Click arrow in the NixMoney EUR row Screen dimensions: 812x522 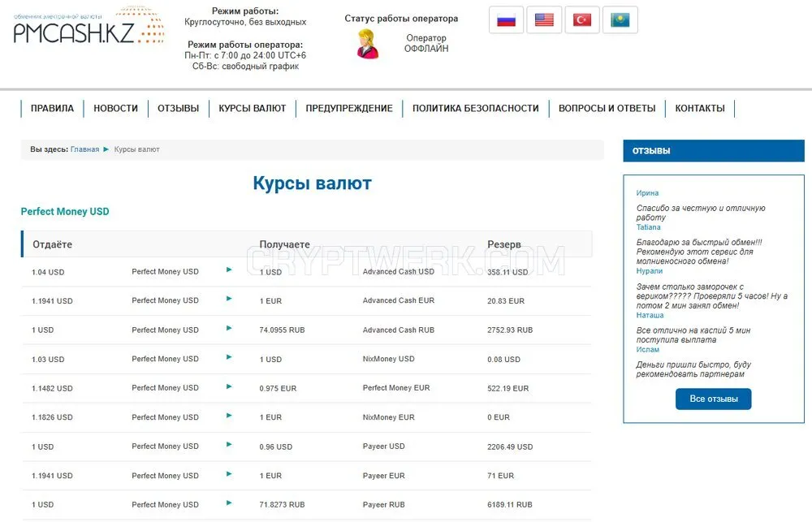(229, 416)
